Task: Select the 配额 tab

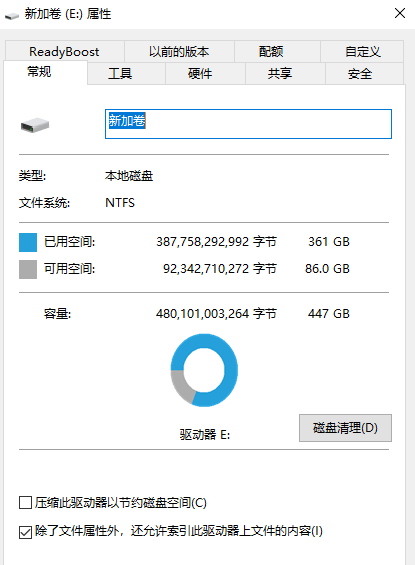Action: 271,52
